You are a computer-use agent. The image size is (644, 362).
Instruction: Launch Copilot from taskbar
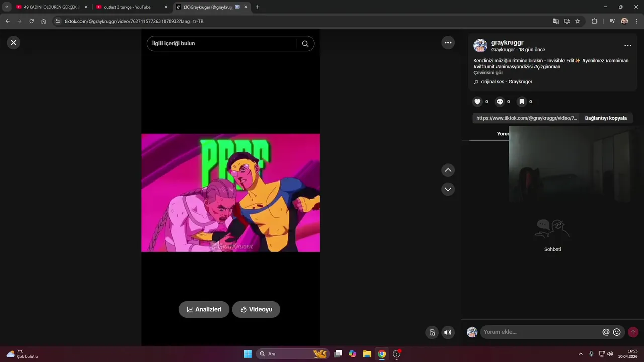tap(353, 354)
